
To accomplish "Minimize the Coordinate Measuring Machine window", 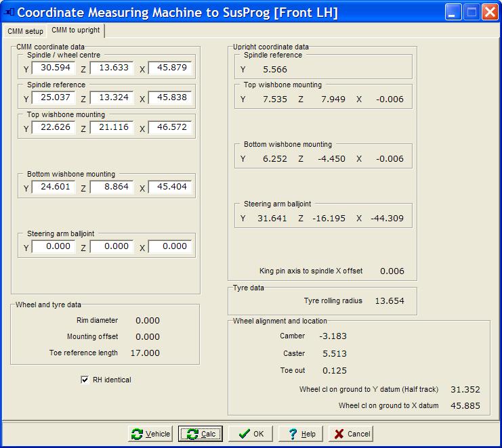I will pos(453,12).
